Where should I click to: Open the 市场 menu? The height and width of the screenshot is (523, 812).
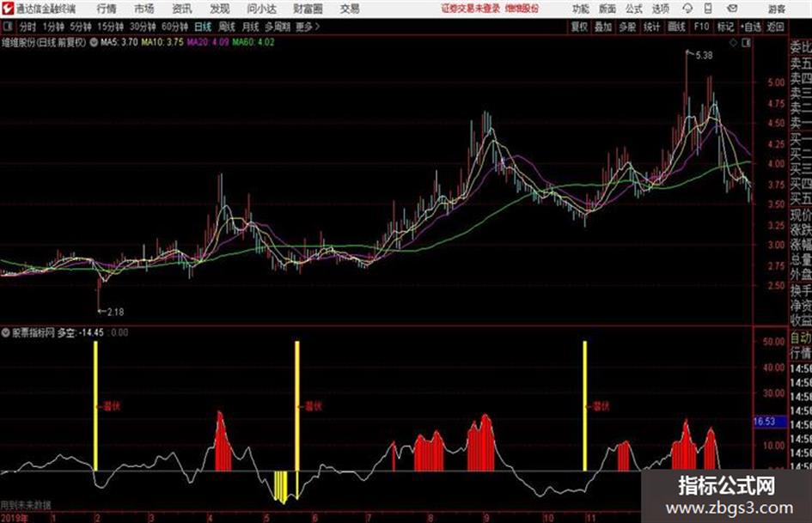click(144, 9)
